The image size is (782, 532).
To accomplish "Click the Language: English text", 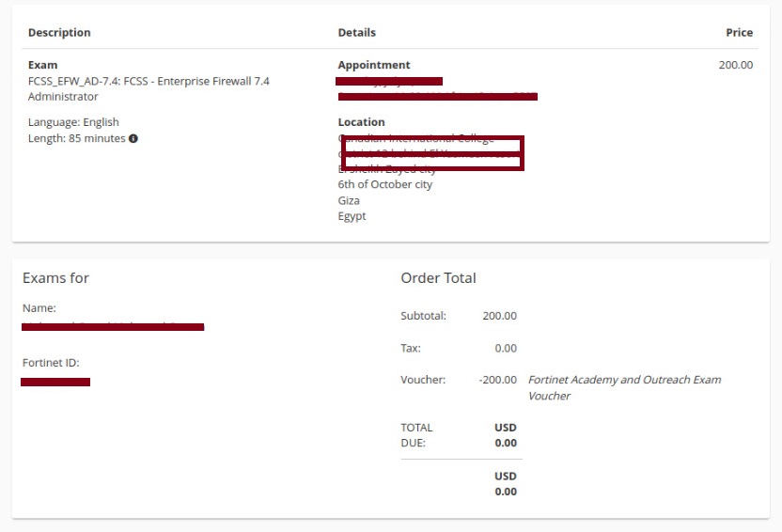I will point(73,122).
